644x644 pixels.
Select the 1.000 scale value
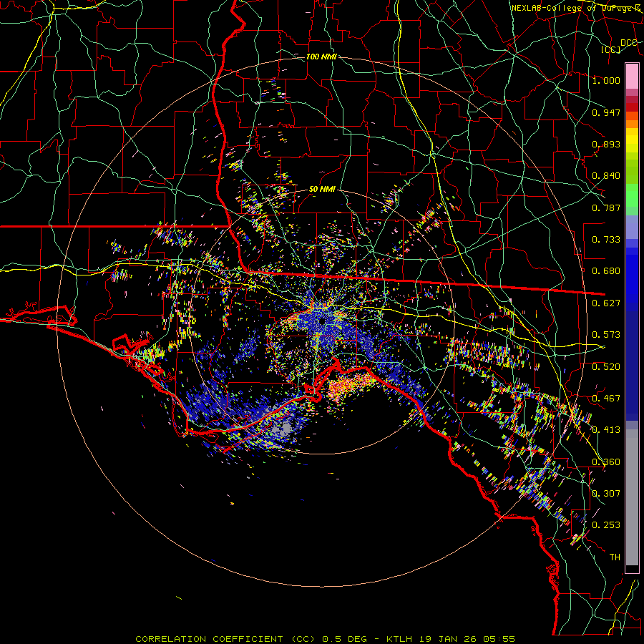click(606, 80)
